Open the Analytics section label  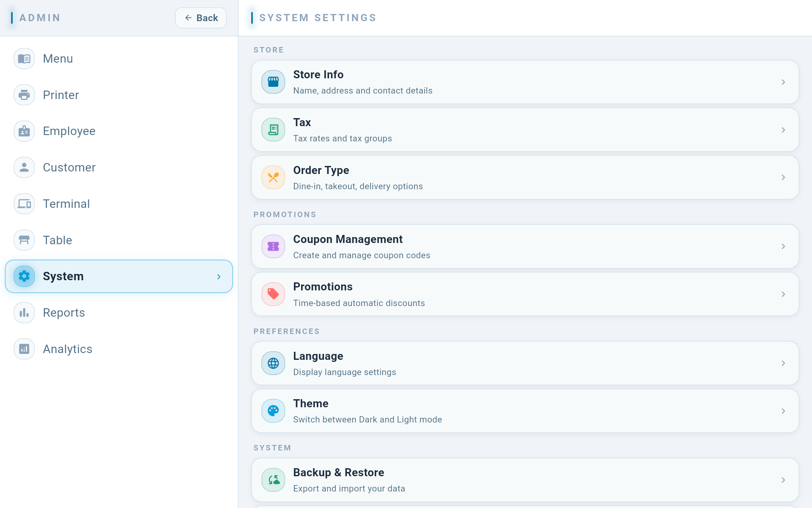[68, 349]
